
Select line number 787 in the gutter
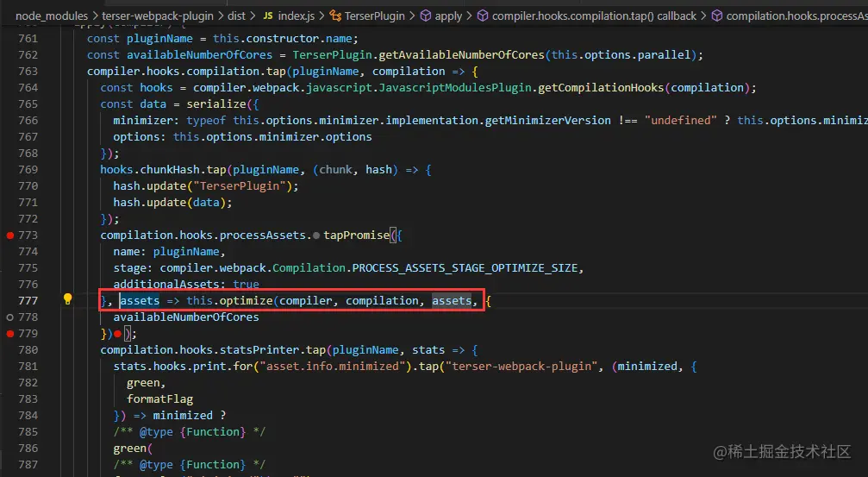(x=28, y=465)
